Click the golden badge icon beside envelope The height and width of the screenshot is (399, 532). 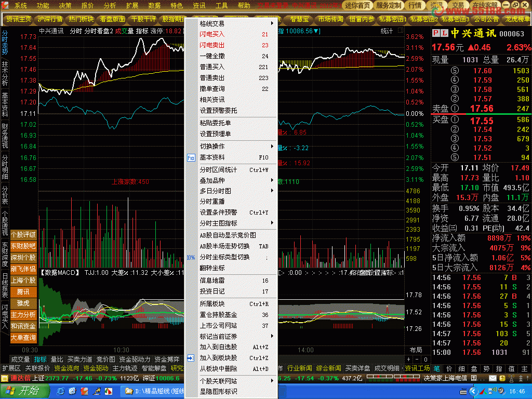click(x=502, y=378)
